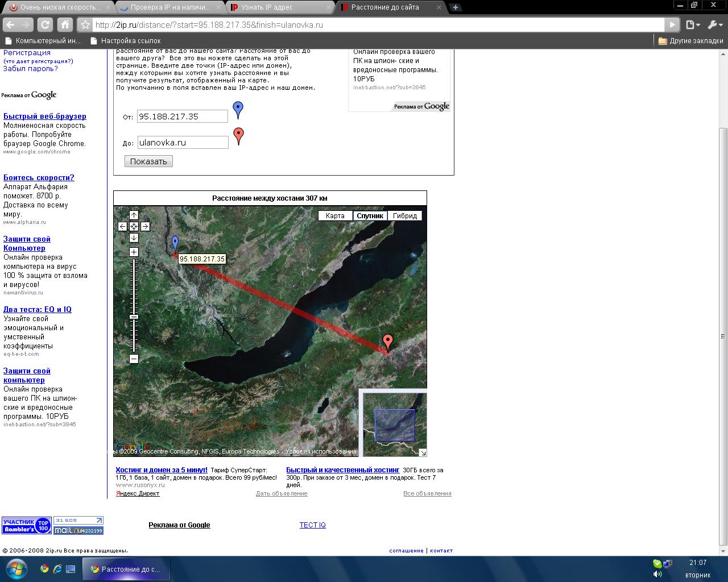Click the red pin beside the До field
This screenshot has width=728, height=582.
click(x=239, y=136)
